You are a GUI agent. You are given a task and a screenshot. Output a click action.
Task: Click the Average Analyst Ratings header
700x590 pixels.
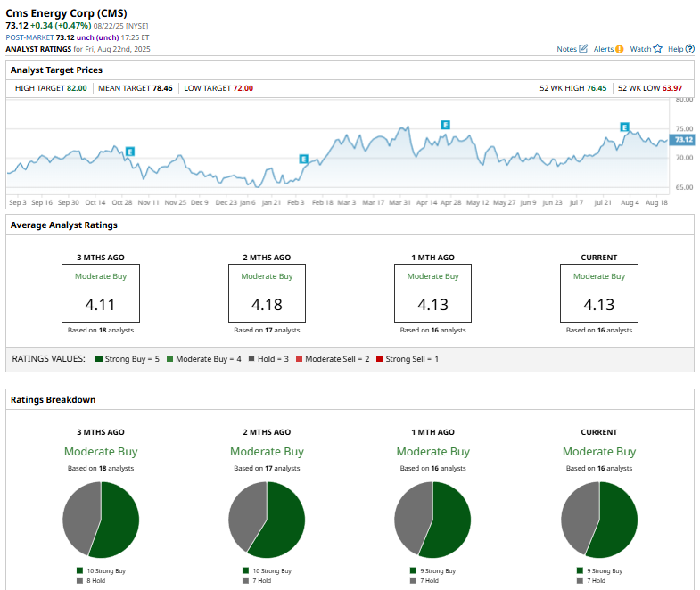64,225
